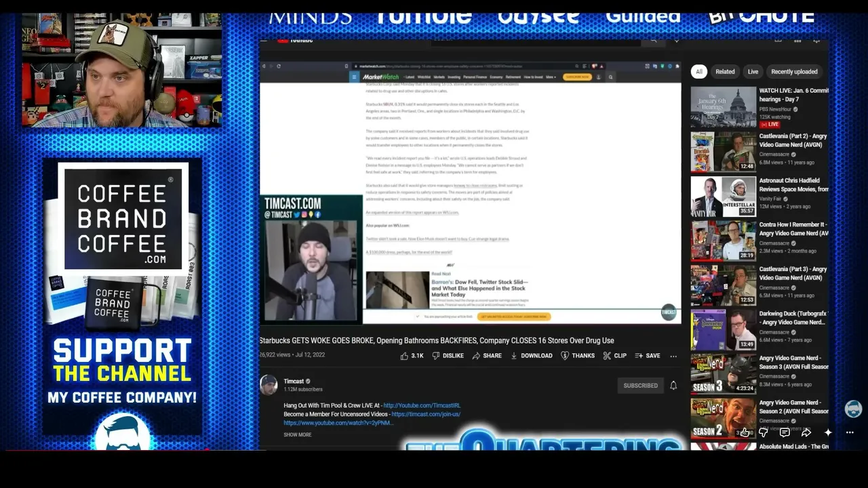Viewport: 868px width, 488px height.
Task: Open 'Darkwing Duck (Turbografx' video title
Action: pos(794,318)
